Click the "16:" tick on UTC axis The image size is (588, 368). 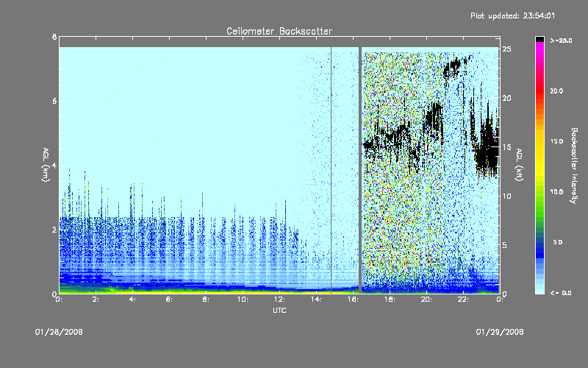(353, 300)
